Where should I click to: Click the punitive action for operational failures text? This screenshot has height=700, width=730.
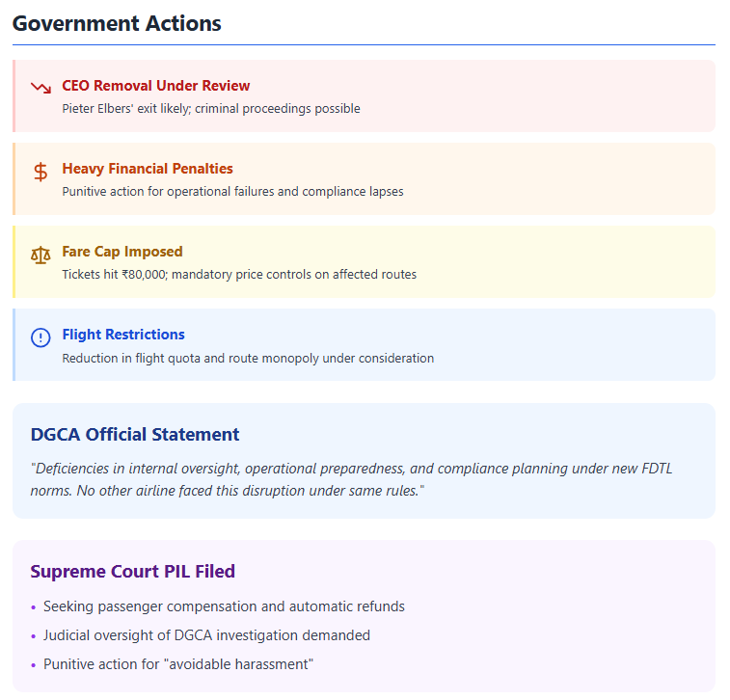232,192
